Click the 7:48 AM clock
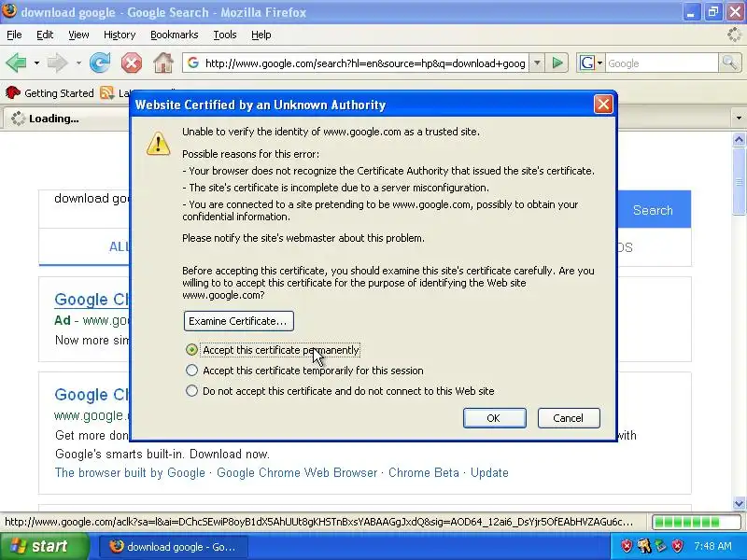Viewport: 747px width, 560px height. tap(712, 546)
